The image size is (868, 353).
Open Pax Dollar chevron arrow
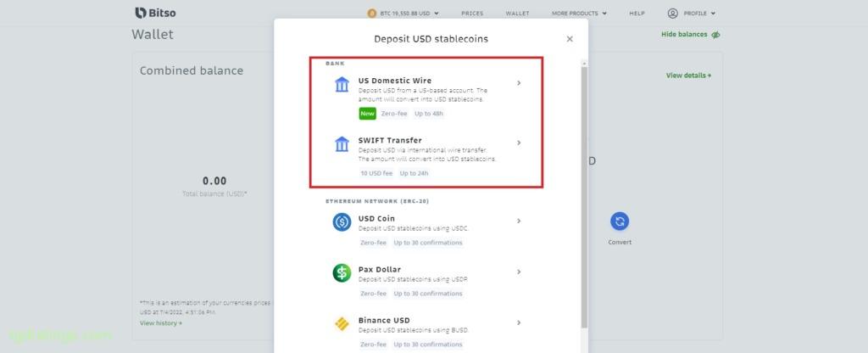[x=519, y=272]
